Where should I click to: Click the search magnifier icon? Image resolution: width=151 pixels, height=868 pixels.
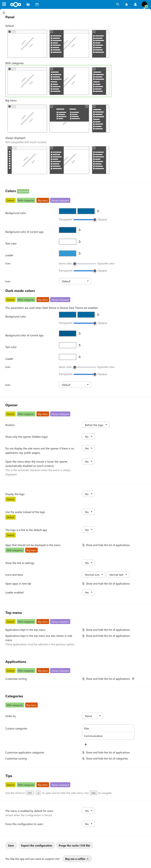(118, 4)
